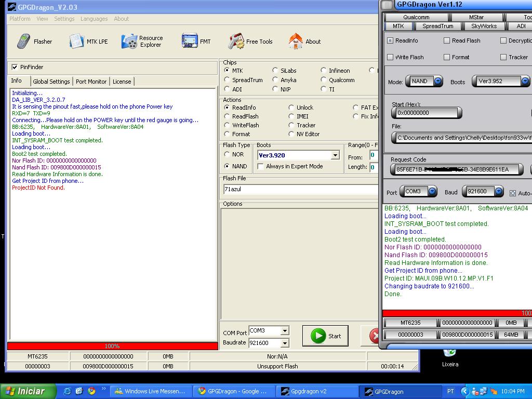Click the GPGDragon_V2.03 title bar logo
The height and width of the screenshot is (399, 532).
[12, 7]
